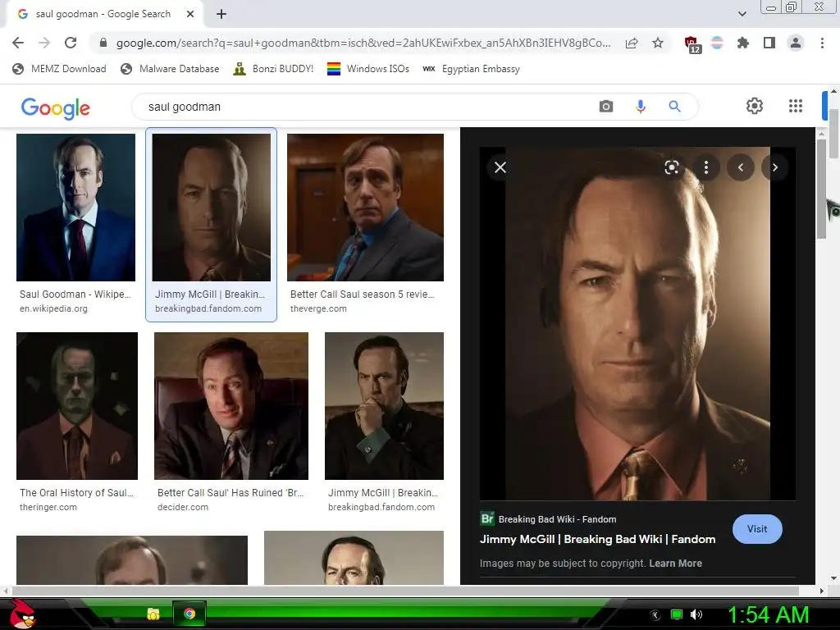Click the 1:54 AM clock
The width and height of the screenshot is (840, 630).
point(768,614)
